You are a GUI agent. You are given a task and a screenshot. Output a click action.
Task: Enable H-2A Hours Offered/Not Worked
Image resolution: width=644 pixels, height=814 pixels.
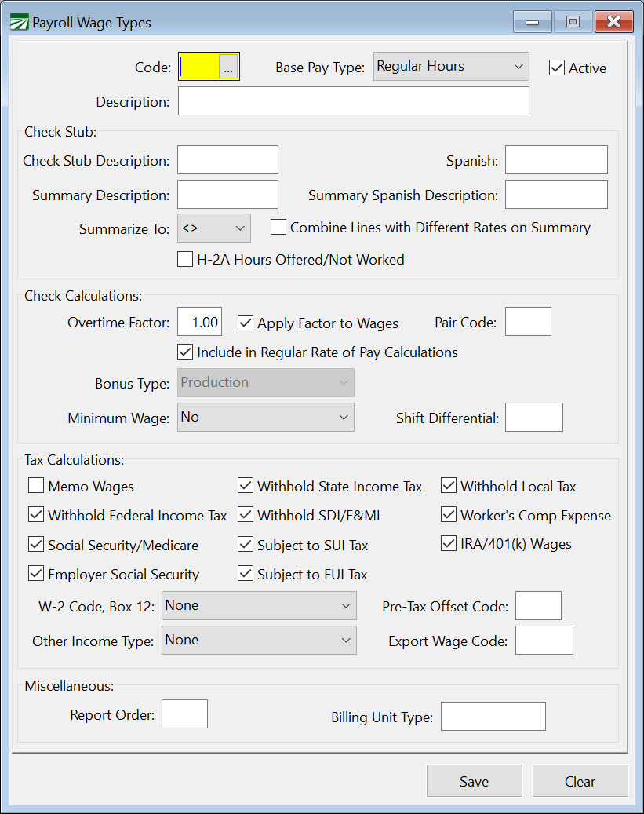(185, 259)
